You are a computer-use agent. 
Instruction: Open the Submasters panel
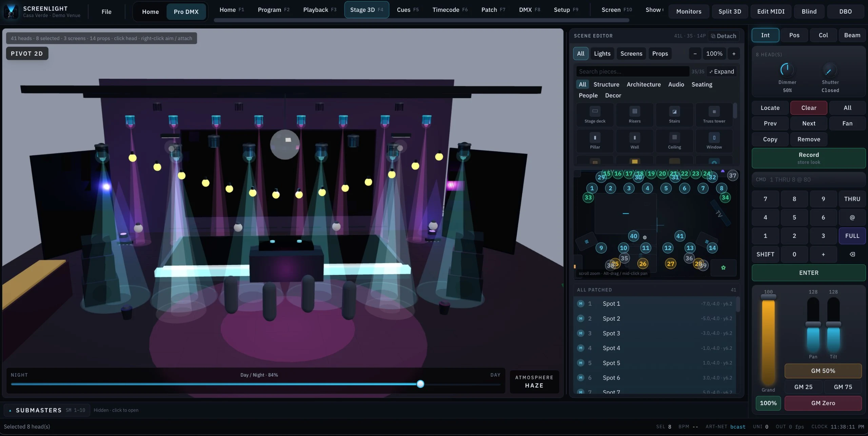tap(47, 410)
